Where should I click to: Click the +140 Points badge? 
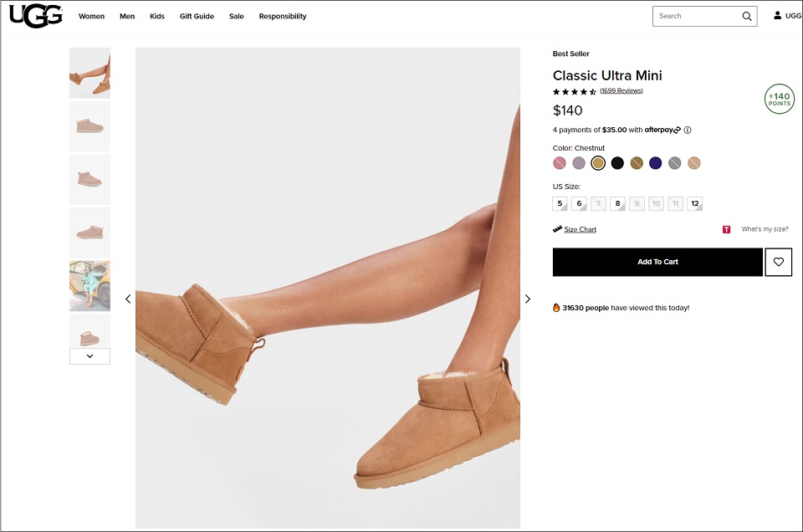(x=780, y=99)
